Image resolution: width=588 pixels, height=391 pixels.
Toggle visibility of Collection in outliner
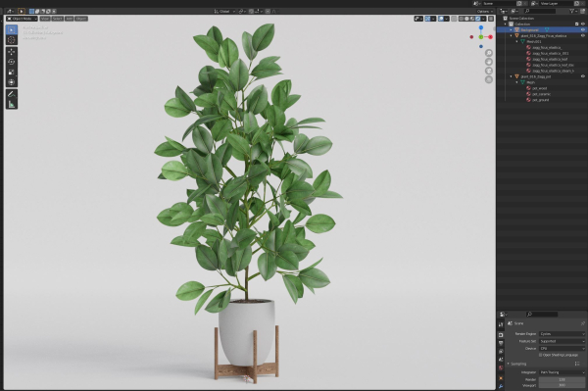click(x=583, y=24)
